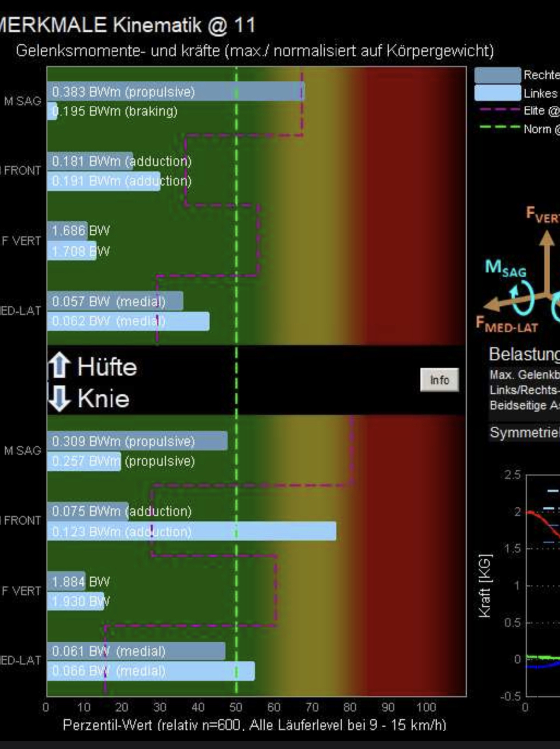The height and width of the screenshot is (749, 560).
Task: Click the 0.066 BW medial knee bar
Action: [x=151, y=671]
